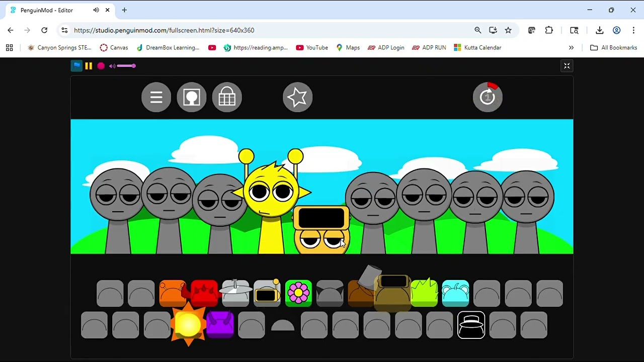Select the green pink-flower sound icon
Image resolution: width=644 pixels, height=362 pixels.
[298, 294]
